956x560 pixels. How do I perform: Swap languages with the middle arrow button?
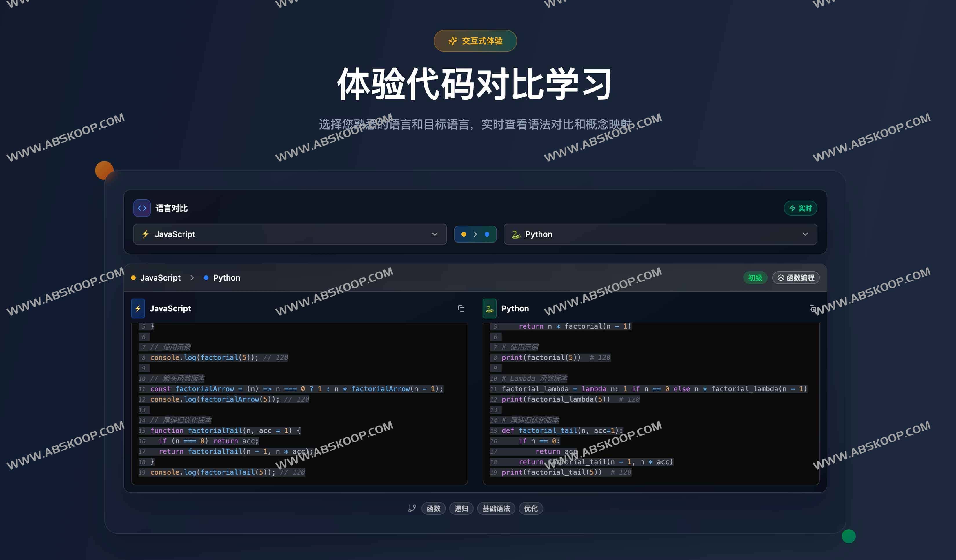[x=475, y=234]
